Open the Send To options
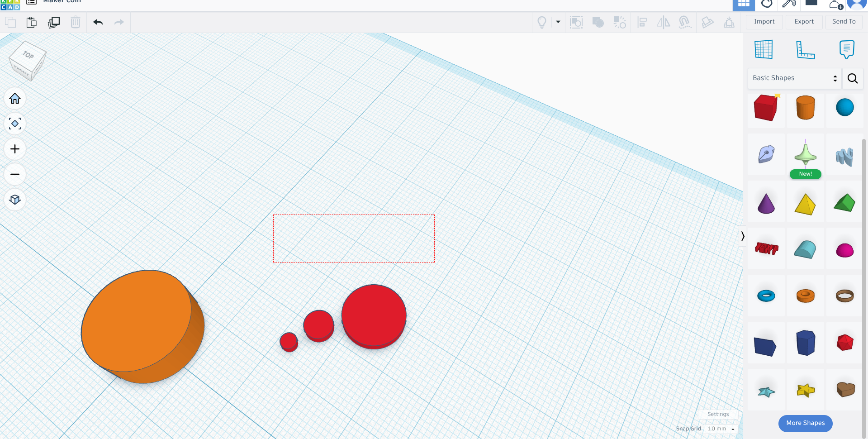 [x=844, y=22]
